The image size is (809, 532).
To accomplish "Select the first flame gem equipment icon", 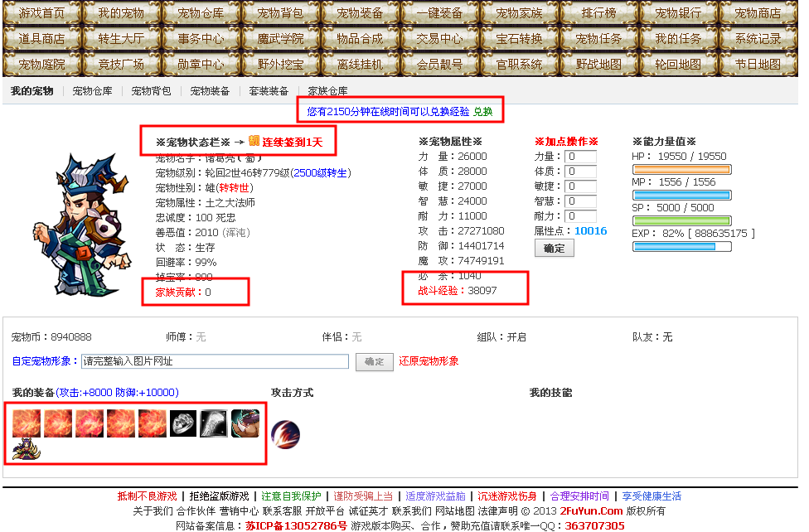I will tap(27, 423).
